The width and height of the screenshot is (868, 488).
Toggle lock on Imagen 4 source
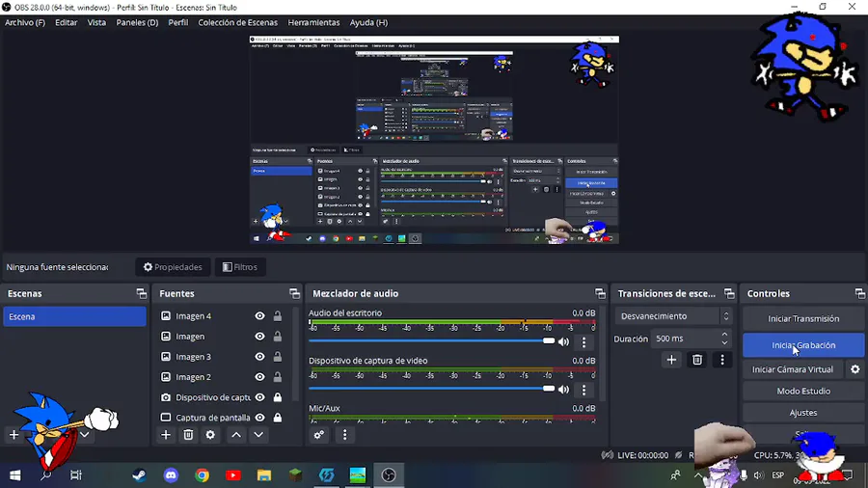278,316
